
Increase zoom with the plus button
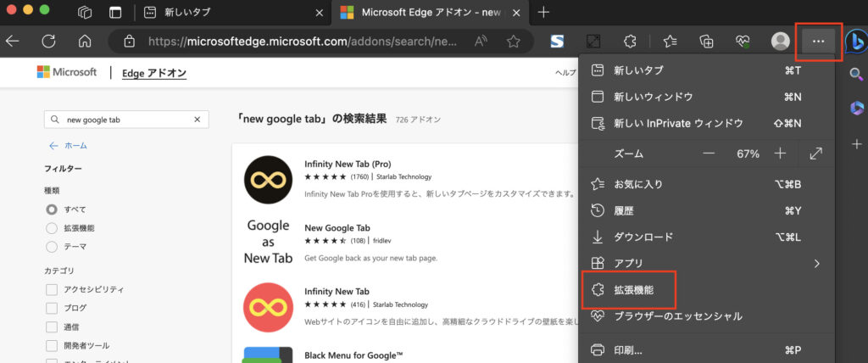pos(780,154)
